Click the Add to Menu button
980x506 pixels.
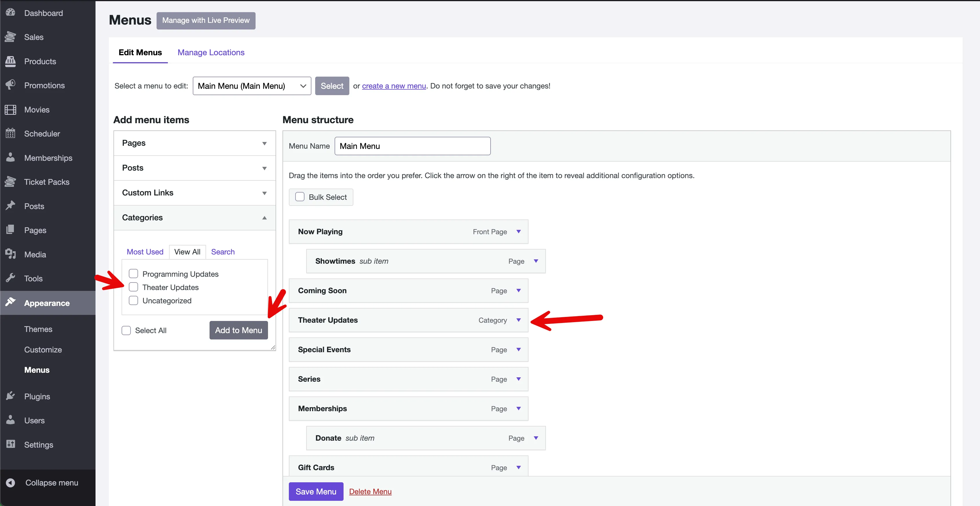[238, 330]
